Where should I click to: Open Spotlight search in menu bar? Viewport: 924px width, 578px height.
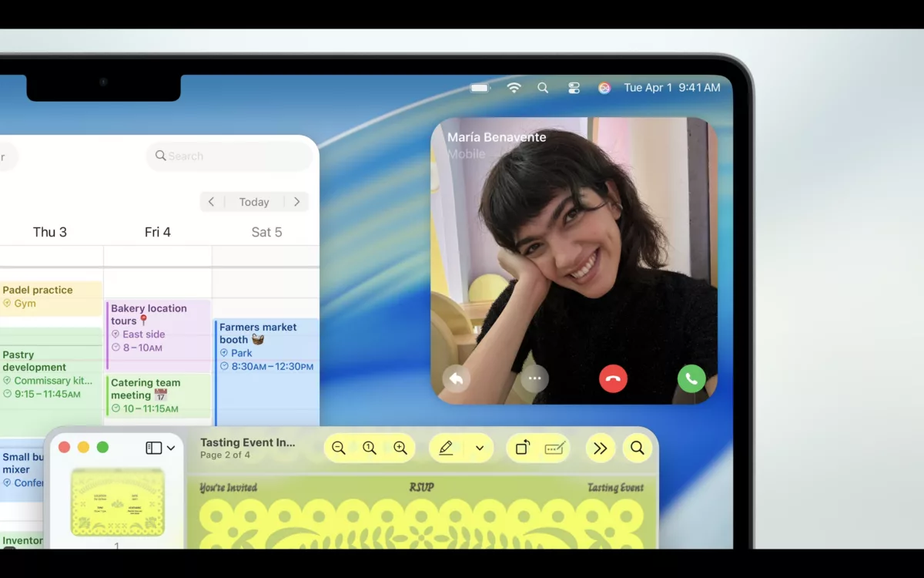pyautogui.click(x=543, y=88)
